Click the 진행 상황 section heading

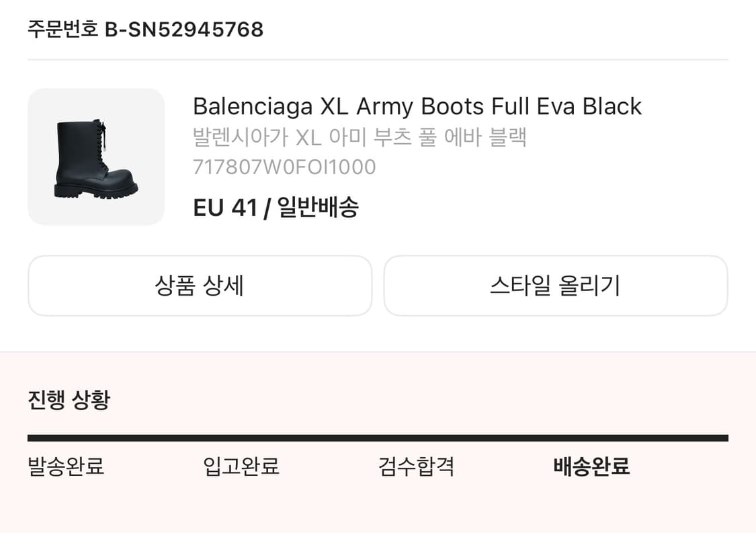coord(69,400)
